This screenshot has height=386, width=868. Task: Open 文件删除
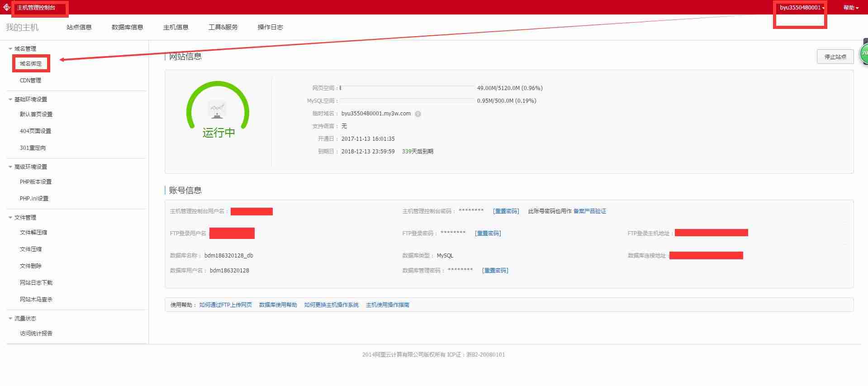(x=31, y=266)
